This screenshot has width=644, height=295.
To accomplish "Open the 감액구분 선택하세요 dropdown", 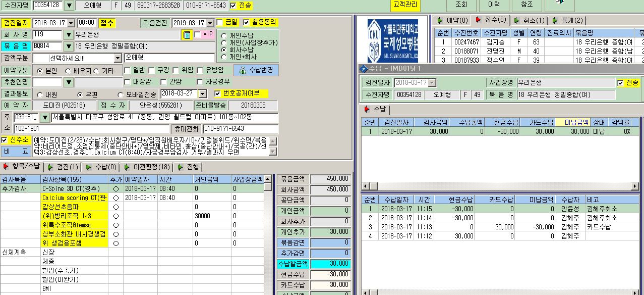I will coord(118,58).
